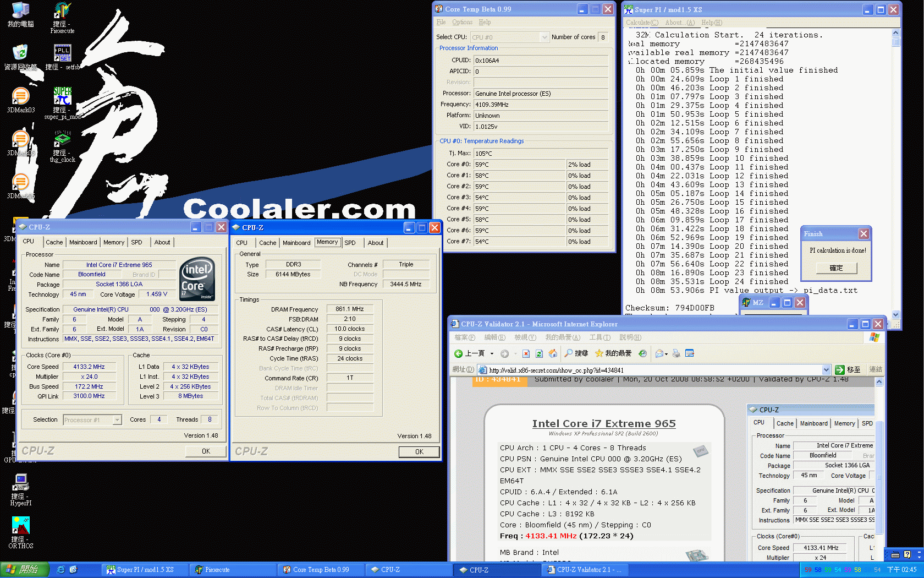Open the thg_clock desktop shortcut
The image size is (924, 578).
coord(62,146)
